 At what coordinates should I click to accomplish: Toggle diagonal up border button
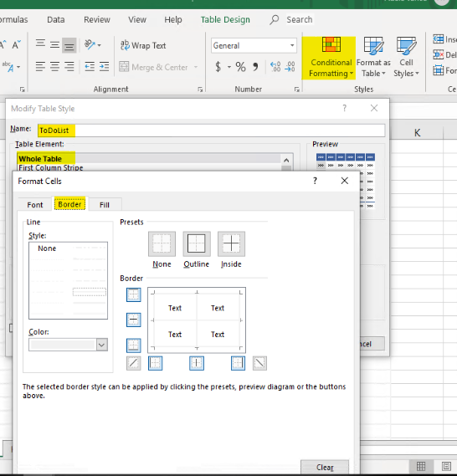tap(134, 363)
